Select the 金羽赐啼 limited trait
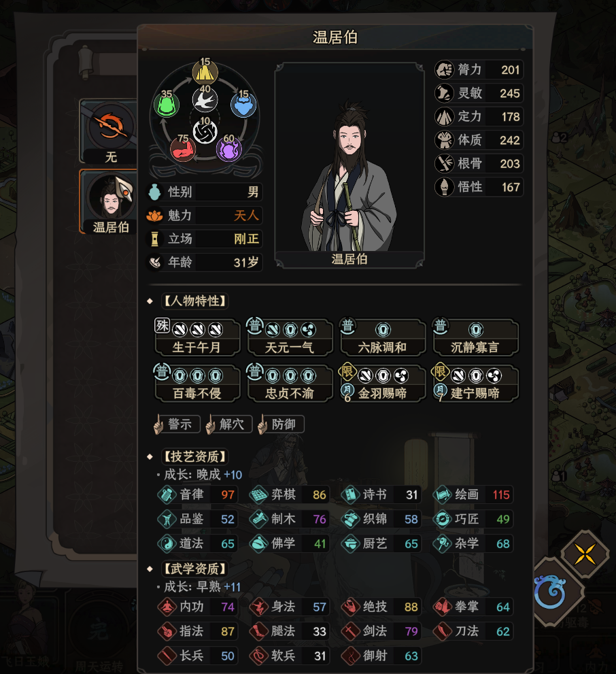This screenshot has width=616, height=674. [x=382, y=384]
